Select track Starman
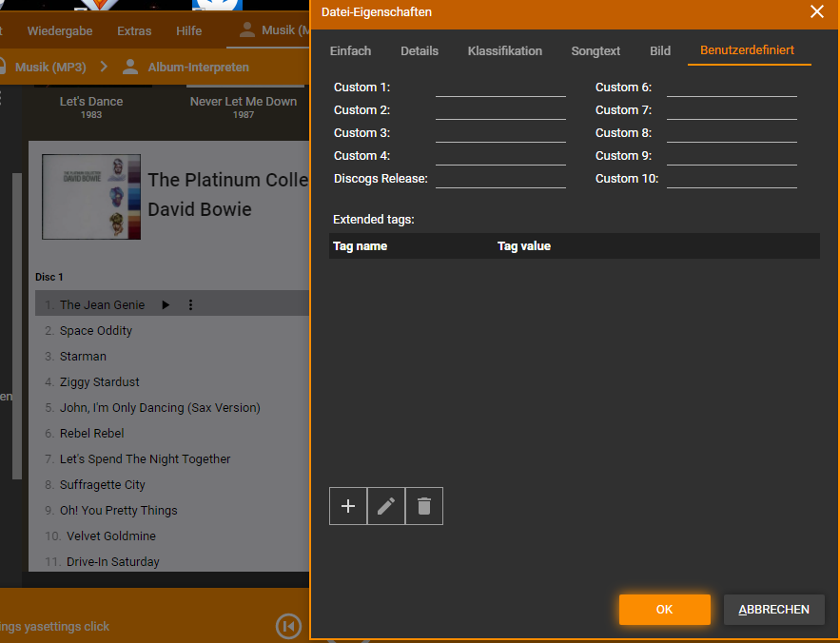The height and width of the screenshot is (643, 840). [83, 357]
